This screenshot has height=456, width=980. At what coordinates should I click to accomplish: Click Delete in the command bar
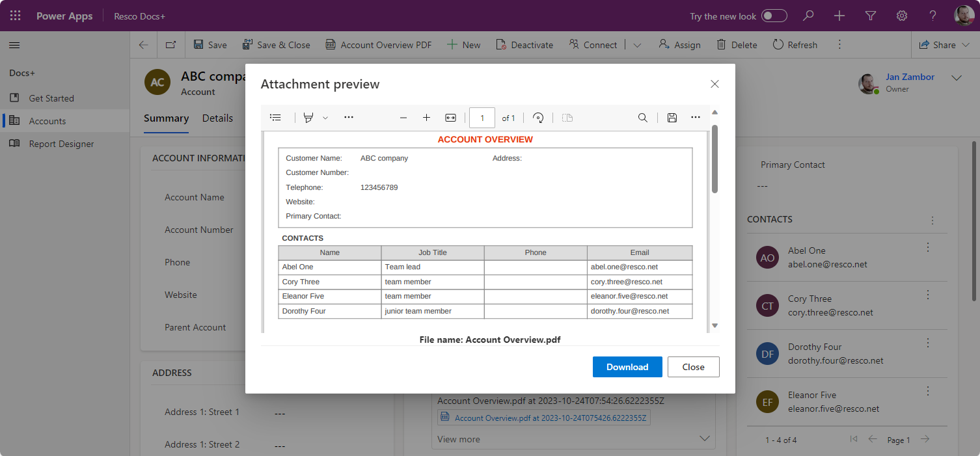737,45
